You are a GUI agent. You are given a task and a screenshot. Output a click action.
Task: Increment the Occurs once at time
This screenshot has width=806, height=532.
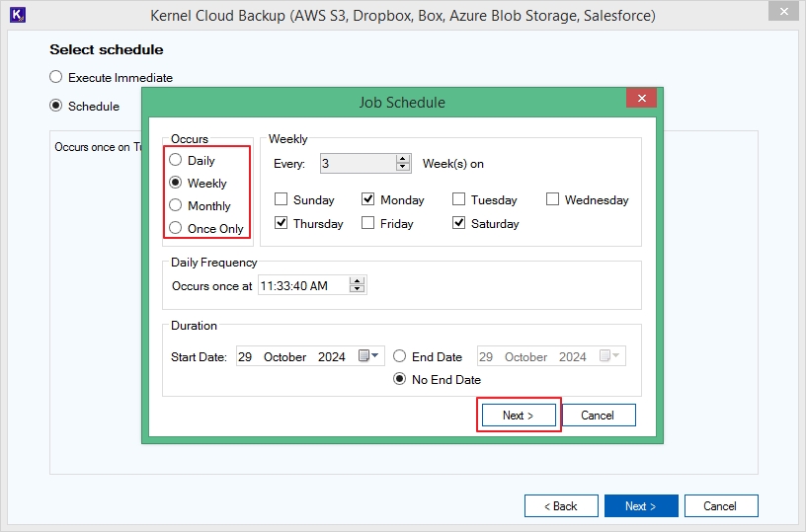[x=357, y=281]
